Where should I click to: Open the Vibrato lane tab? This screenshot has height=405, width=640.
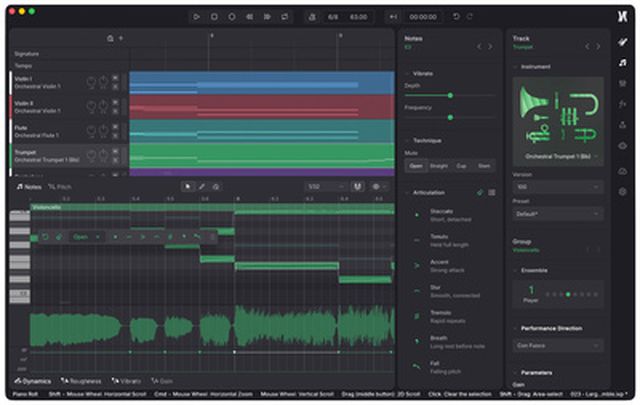126,381
